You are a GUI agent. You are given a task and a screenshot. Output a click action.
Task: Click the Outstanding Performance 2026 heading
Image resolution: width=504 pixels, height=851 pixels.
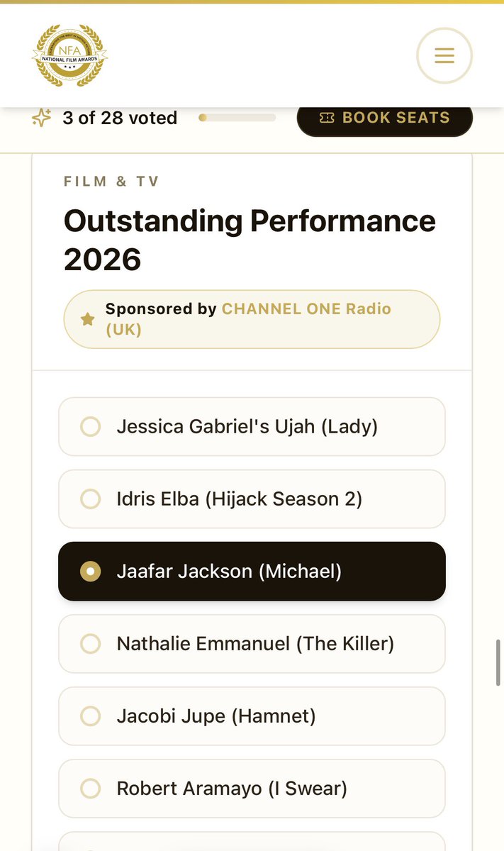coord(250,240)
